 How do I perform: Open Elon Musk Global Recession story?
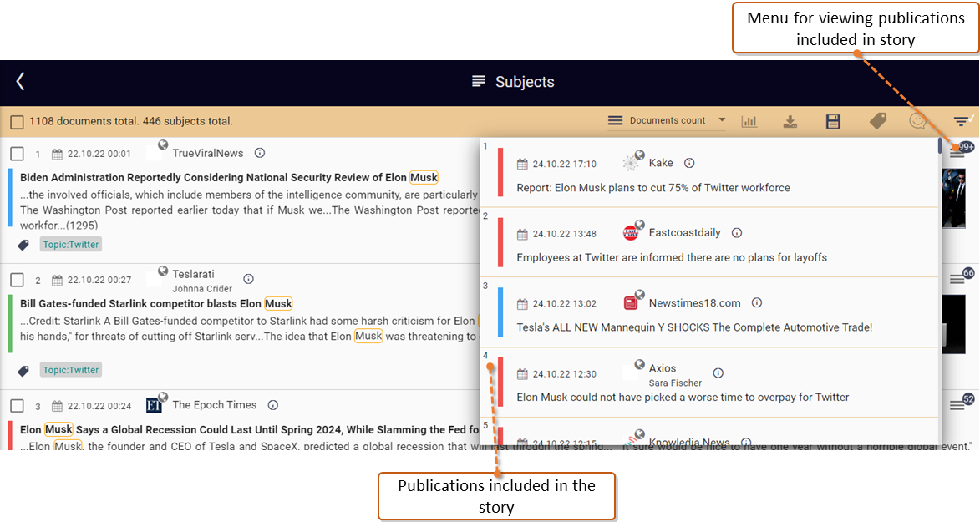[249, 429]
